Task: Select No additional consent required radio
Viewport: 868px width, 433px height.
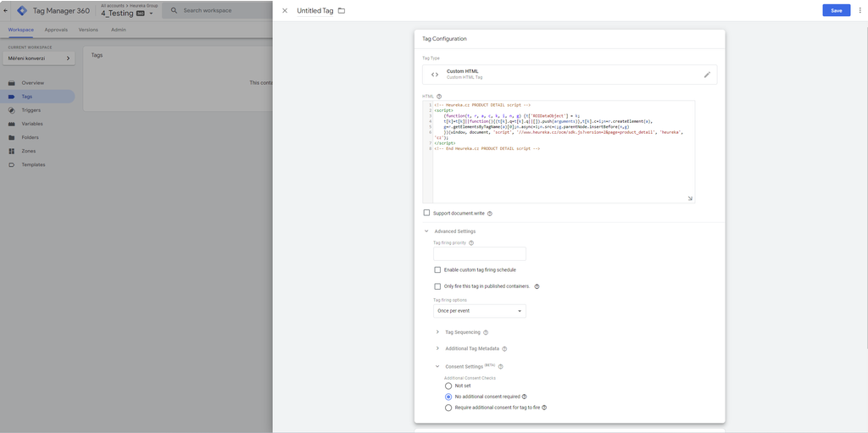Action: click(x=448, y=397)
